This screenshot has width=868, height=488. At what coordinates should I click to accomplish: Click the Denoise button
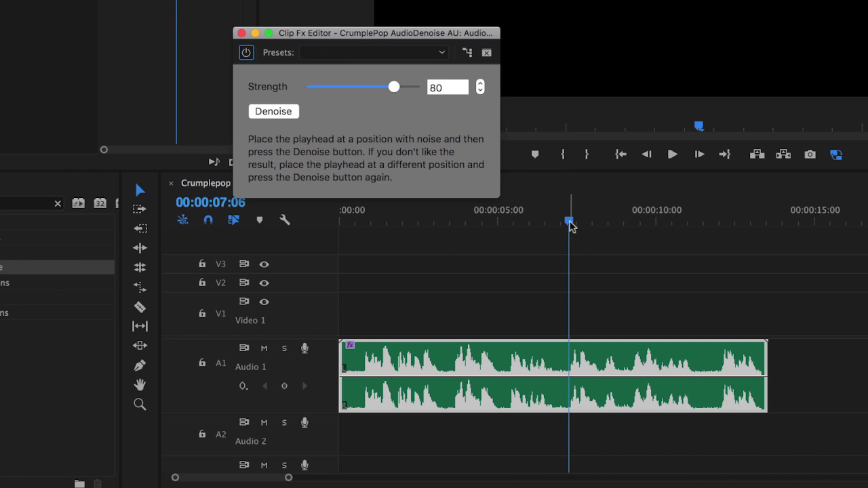pyautogui.click(x=273, y=111)
